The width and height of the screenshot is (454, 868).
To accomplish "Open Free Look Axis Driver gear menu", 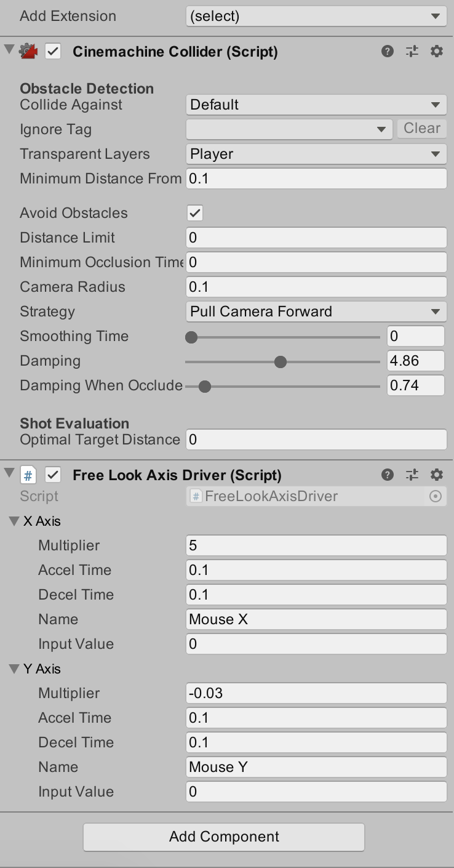I will 437,475.
